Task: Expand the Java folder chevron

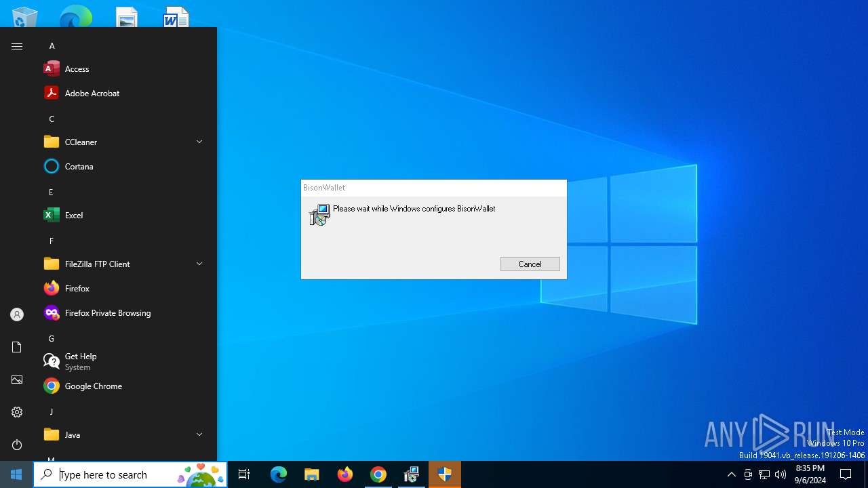Action: point(199,434)
